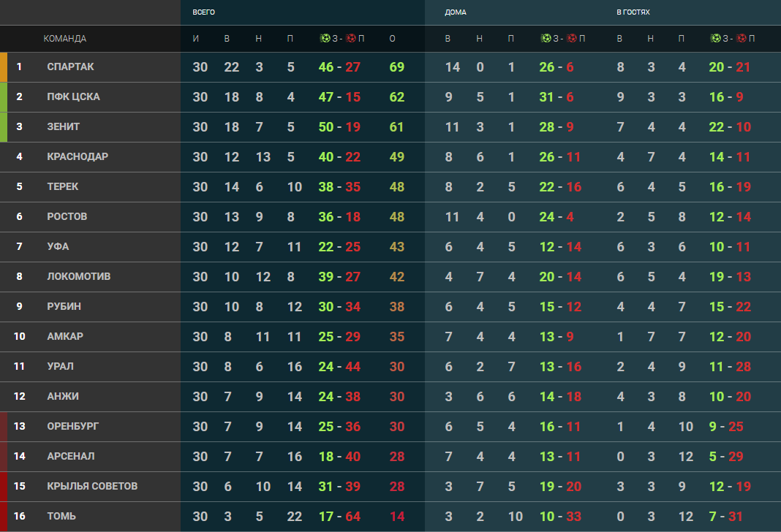The image size is (781, 532).
Task: Click red ball icon in ДОМА goals column
Action: coord(572,39)
